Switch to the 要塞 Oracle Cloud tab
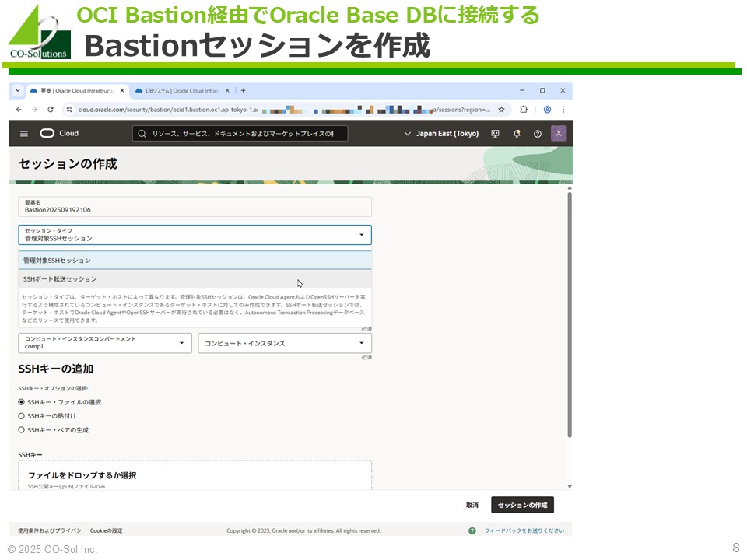The image size is (747, 560). (76, 90)
